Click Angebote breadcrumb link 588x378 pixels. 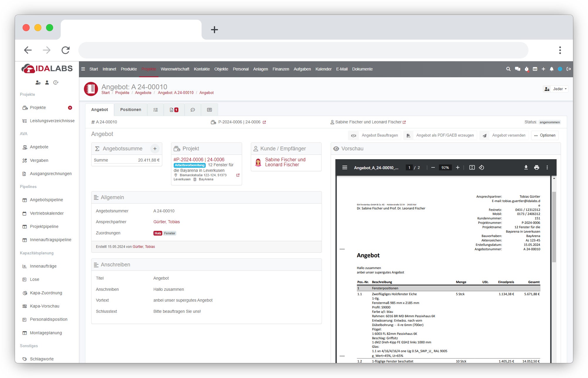point(143,93)
